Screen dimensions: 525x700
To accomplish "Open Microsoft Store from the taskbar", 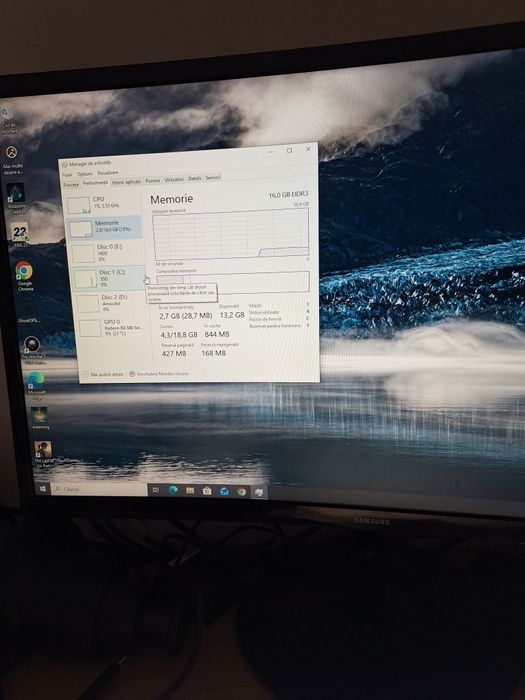I will coord(207,491).
